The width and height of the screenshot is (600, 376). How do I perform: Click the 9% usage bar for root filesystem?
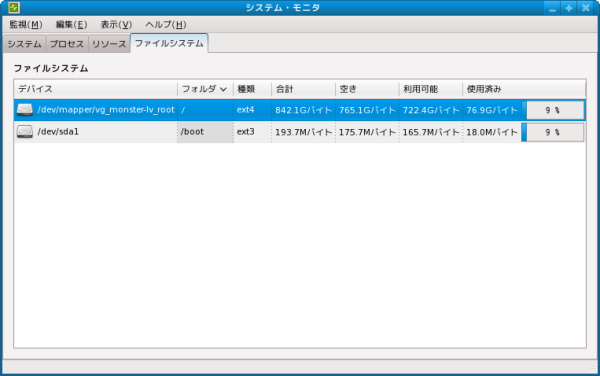tap(553, 110)
